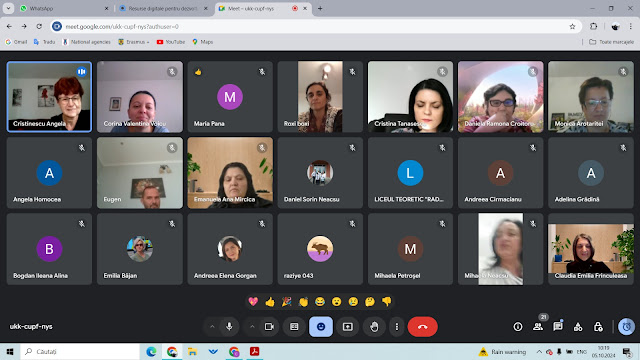This screenshot has height=360, width=640.
Task: Open the Chrome three-dot menu
Action: click(631, 27)
